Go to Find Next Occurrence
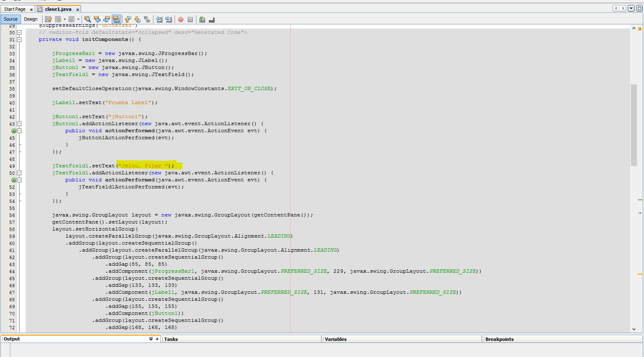644x357 pixels. pos(107,19)
